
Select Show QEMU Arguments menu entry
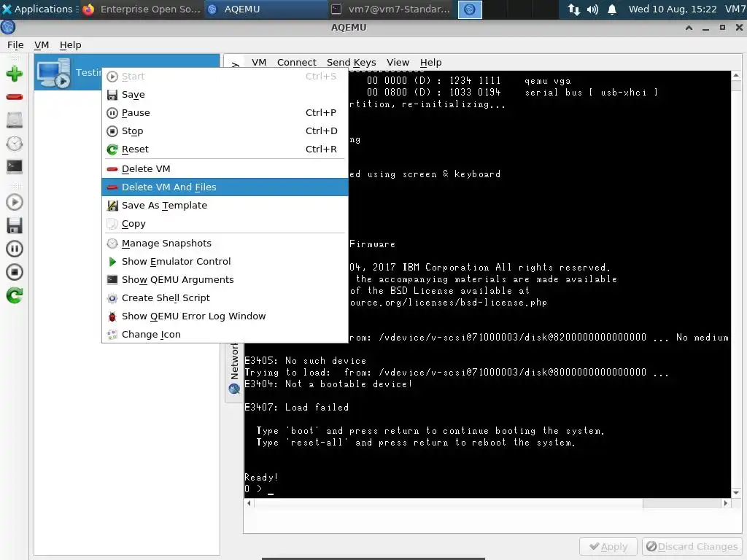point(225,279)
